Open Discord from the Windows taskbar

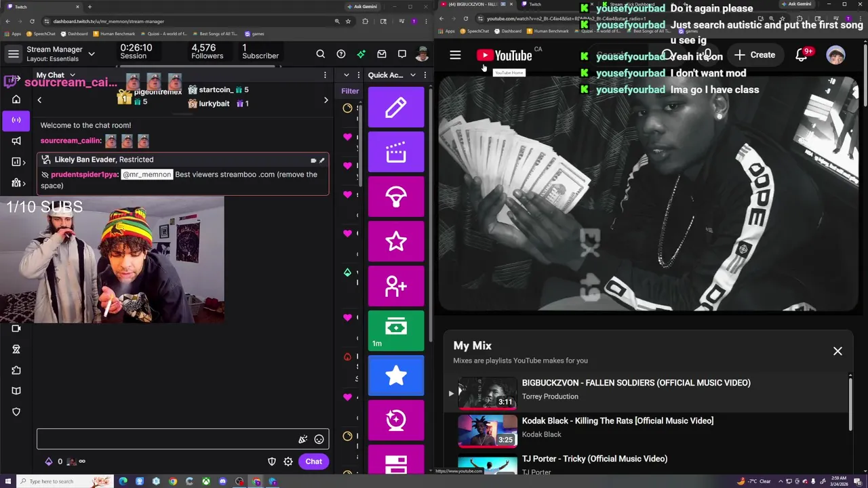[x=223, y=481]
